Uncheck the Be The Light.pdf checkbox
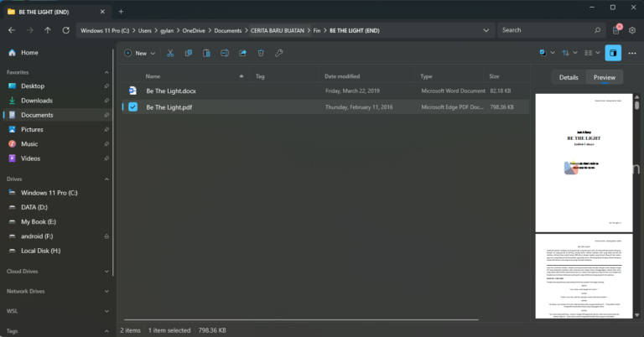Screen dimensions: 644x337 click(x=132, y=106)
